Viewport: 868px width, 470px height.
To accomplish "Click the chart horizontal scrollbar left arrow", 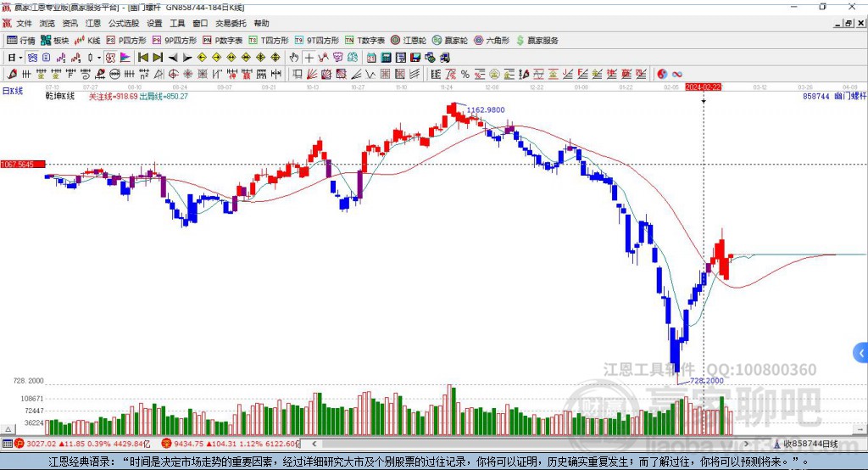I will click(x=314, y=444).
